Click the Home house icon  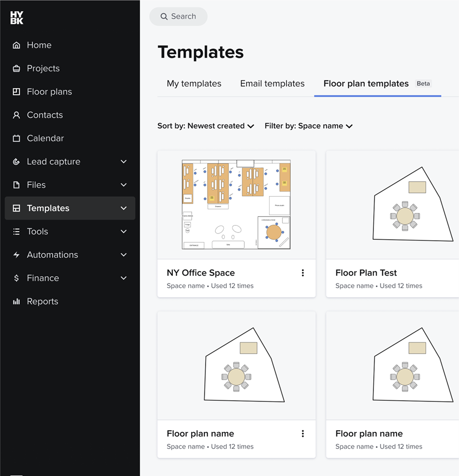tap(16, 45)
